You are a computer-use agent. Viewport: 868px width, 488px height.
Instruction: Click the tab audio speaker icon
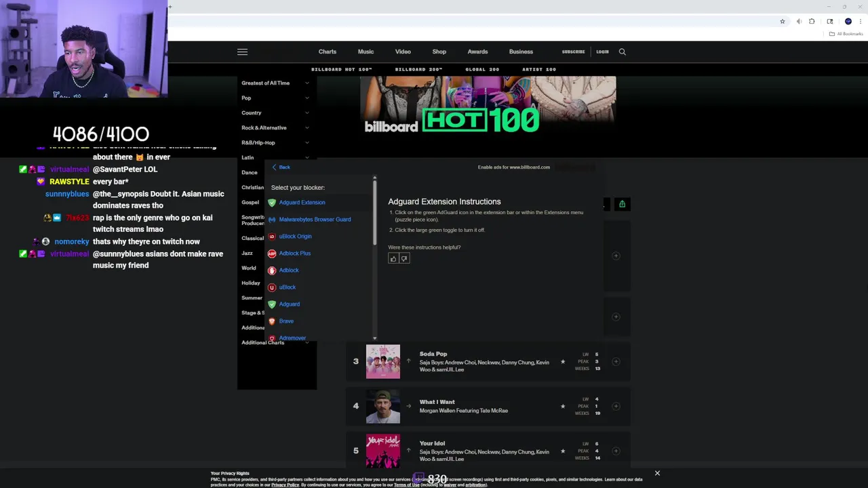[799, 21]
